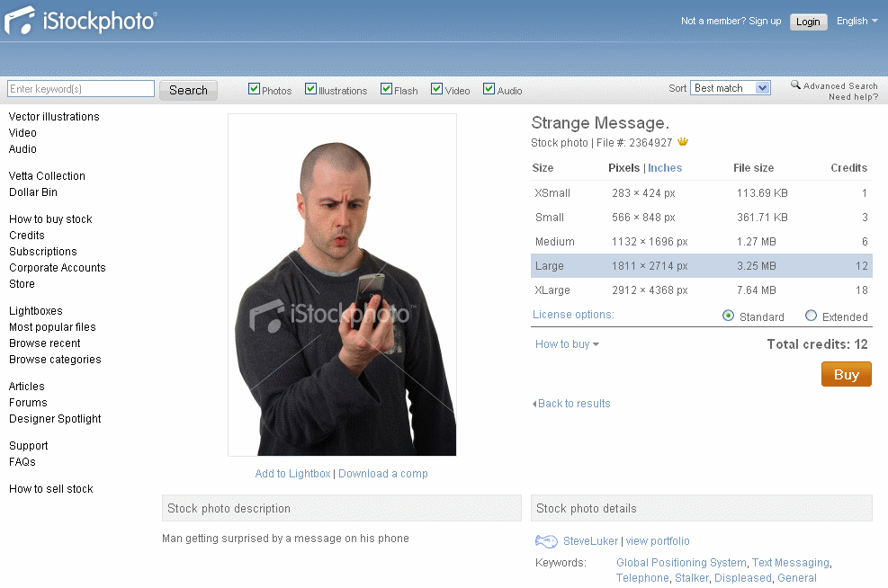
Task: Click the gold crown exclusive icon
Action: [x=683, y=142]
